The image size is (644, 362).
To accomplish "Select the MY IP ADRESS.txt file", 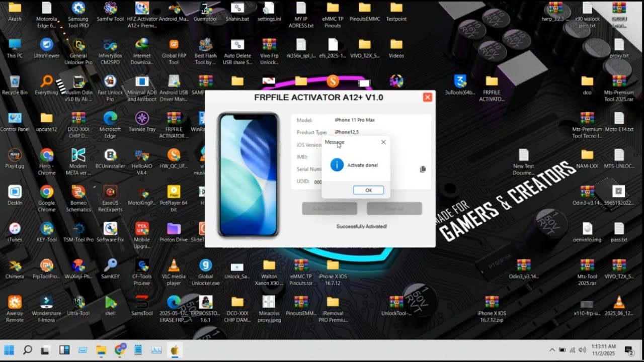I will point(301,14).
